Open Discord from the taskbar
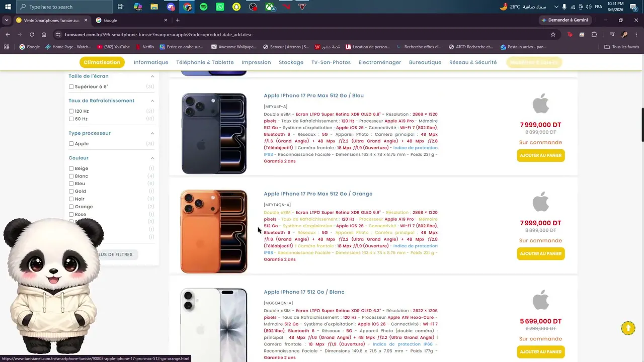The height and width of the screenshot is (362, 644). [171, 7]
